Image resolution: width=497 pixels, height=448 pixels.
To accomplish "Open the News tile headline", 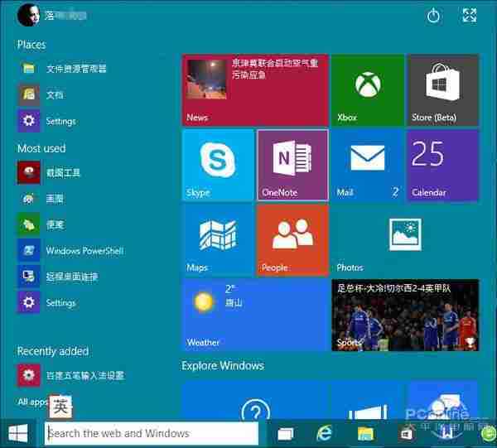I will tap(255, 90).
